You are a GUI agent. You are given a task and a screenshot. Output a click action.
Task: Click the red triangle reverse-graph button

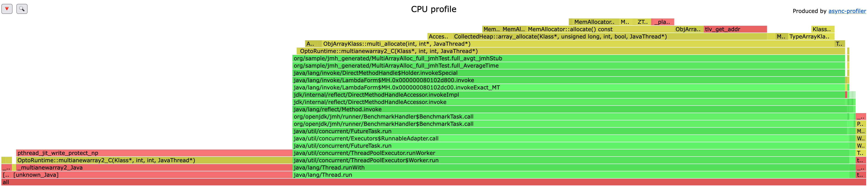[x=7, y=9]
